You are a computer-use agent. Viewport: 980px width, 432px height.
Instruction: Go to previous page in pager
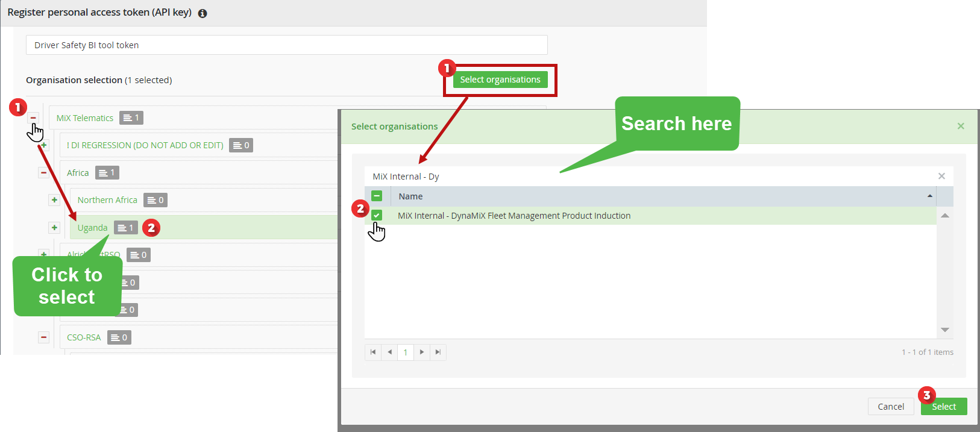[389, 352]
